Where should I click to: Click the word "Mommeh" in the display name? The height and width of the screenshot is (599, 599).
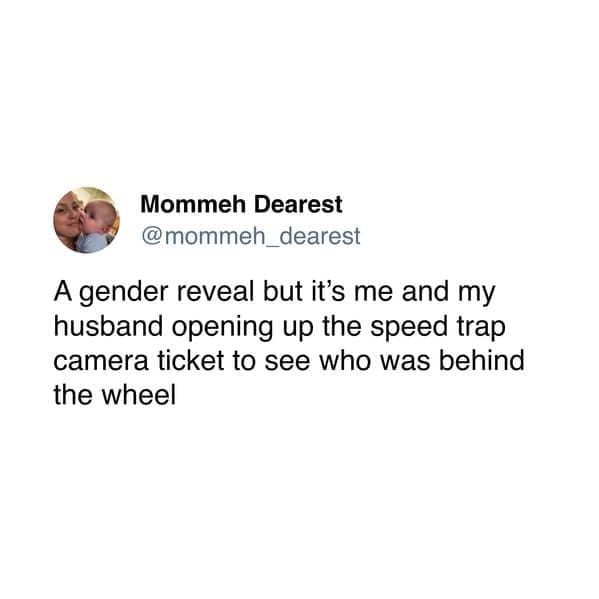193,204
